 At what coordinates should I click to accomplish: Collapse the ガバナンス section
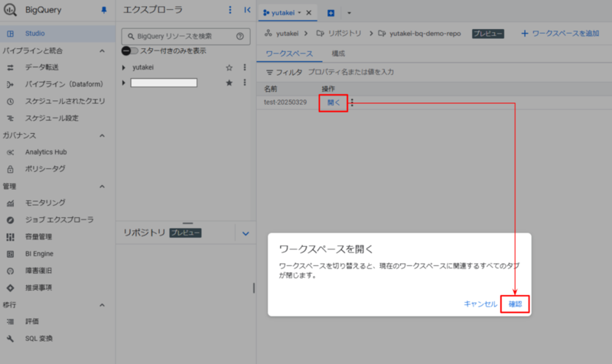point(102,135)
